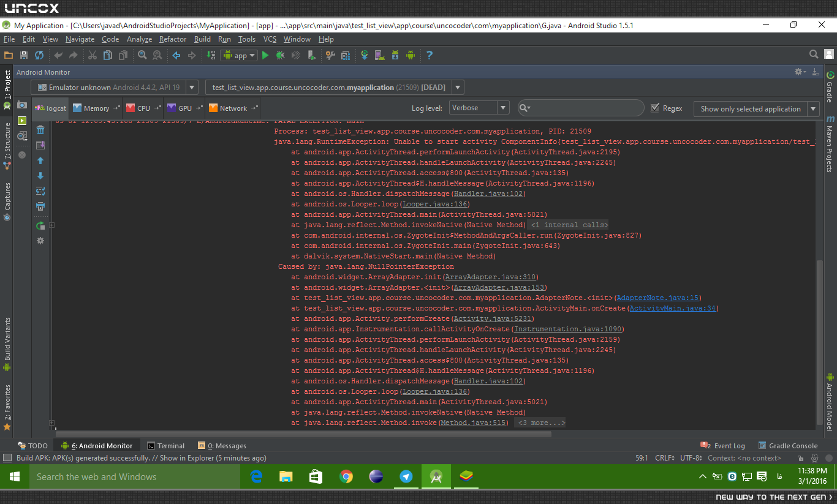Click the Screen Capture camera icon

click(22, 105)
